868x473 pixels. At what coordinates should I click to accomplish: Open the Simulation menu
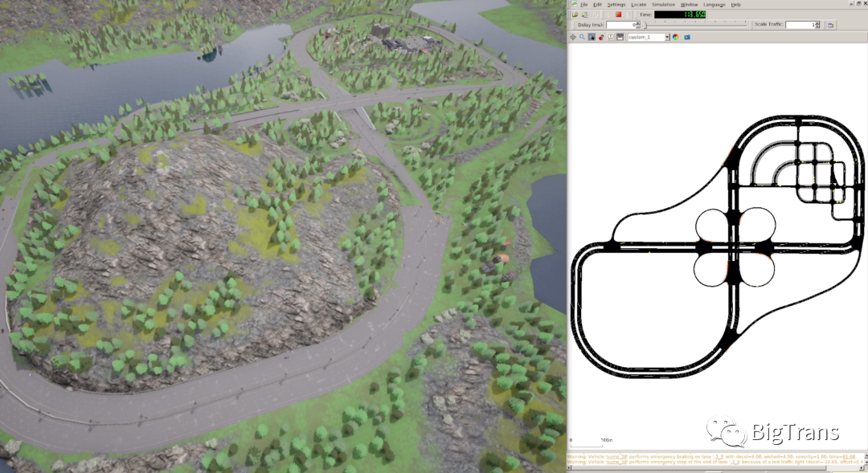(x=663, y=5)
